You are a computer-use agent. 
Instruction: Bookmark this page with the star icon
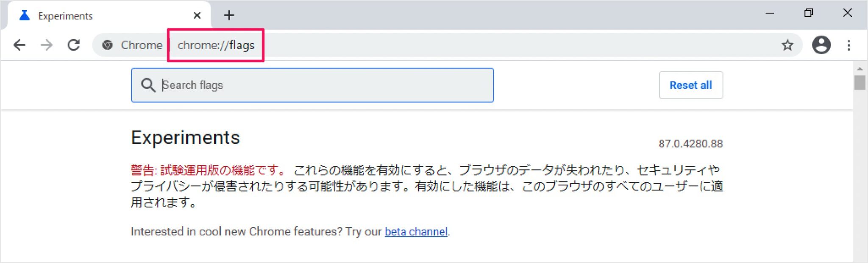pos(787,45)
